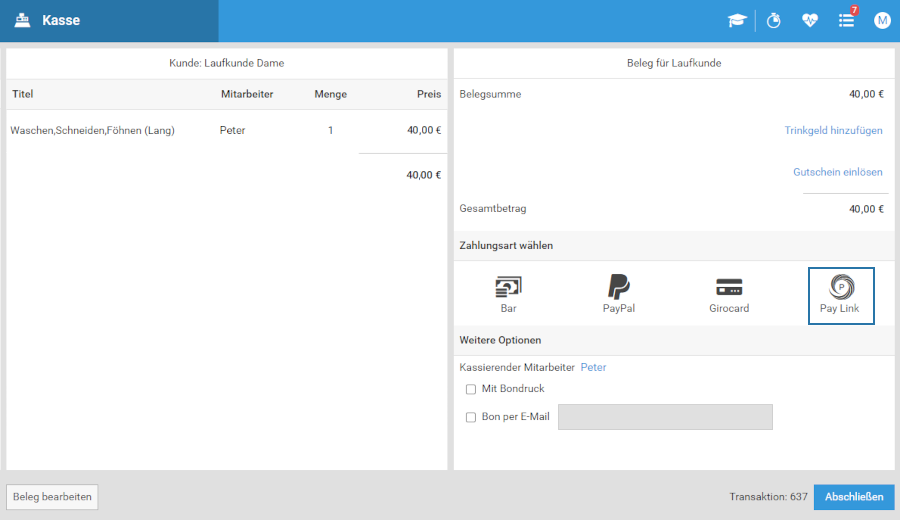900x520 pixels.
Task: Click the Kassierender Mitarbeiter label
Action: coord(517,367)
